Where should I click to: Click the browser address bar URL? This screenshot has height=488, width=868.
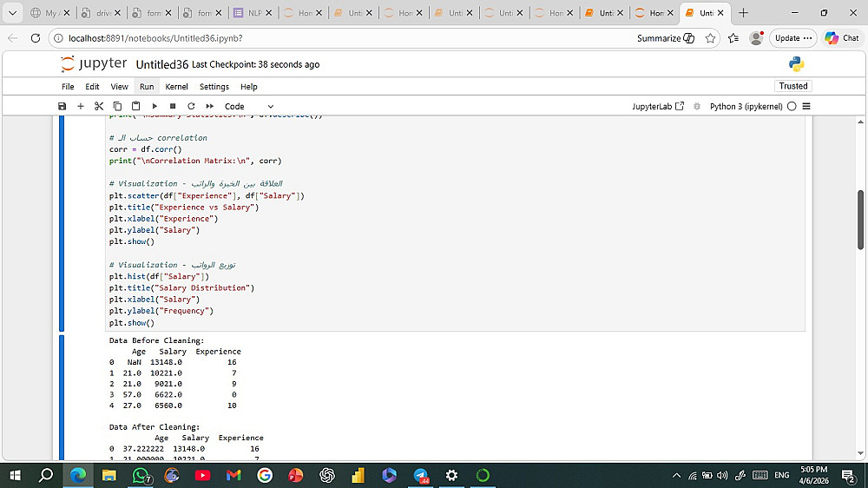[155, 38]
